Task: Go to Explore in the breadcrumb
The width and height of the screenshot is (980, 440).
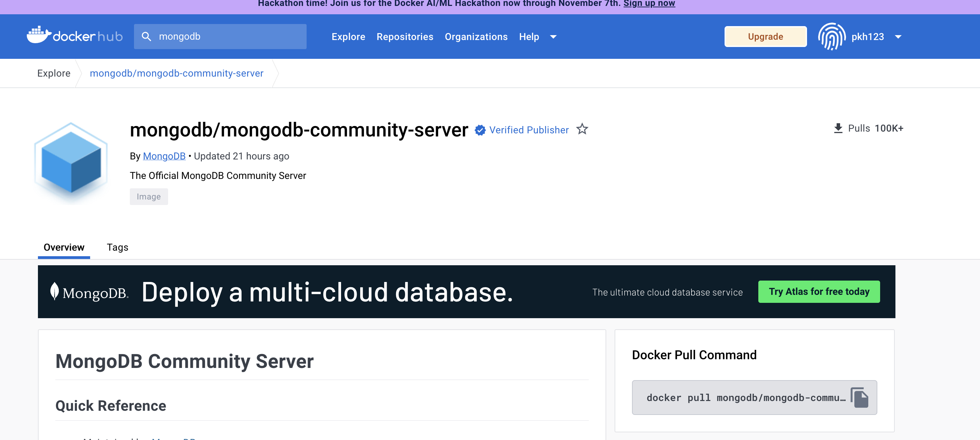Action: [54, 73]
